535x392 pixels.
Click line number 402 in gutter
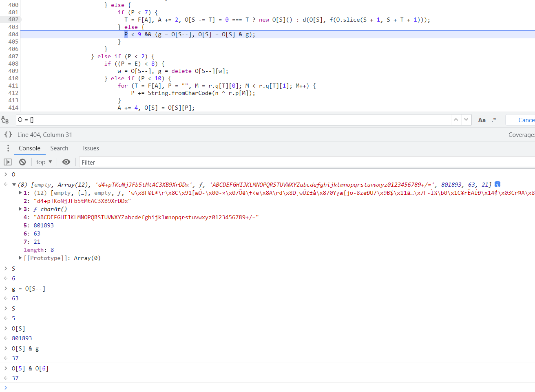[x=13, y=20]
